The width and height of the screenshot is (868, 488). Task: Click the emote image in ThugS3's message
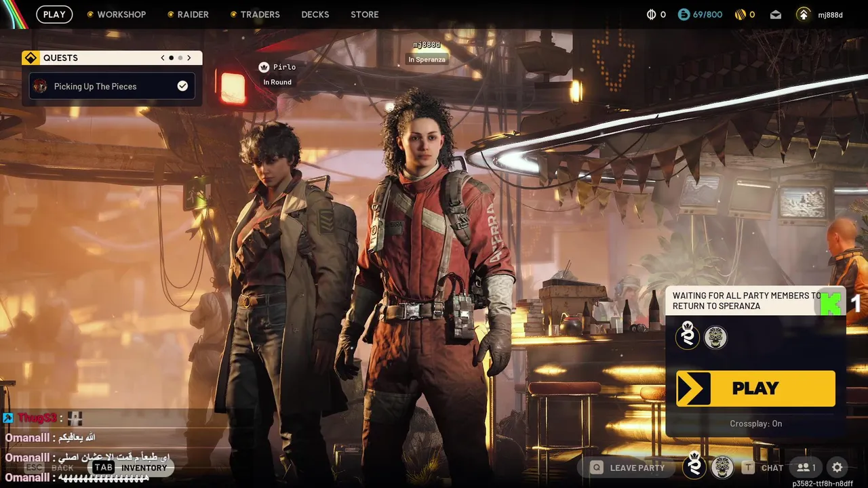(x=75, y=418)
